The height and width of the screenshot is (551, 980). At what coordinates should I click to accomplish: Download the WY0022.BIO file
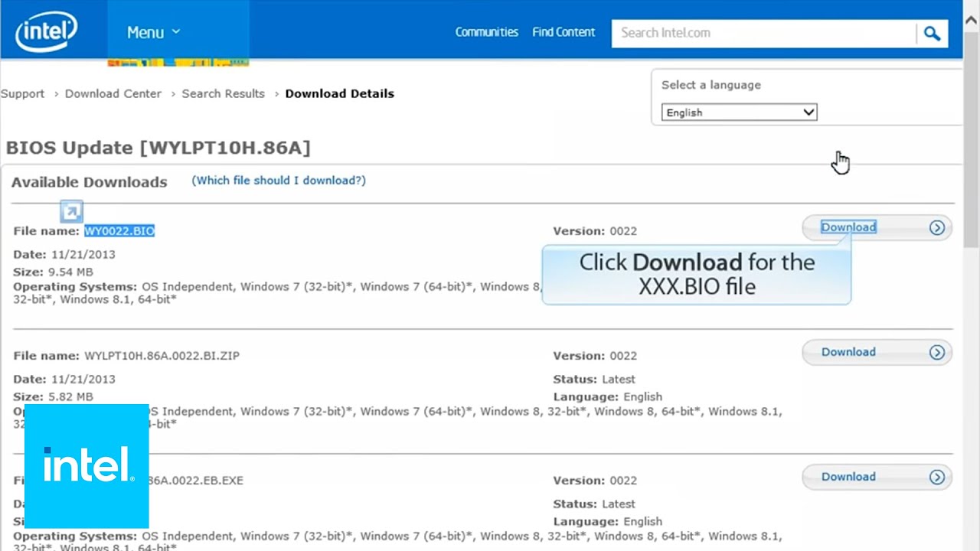[x=877, y=227]
